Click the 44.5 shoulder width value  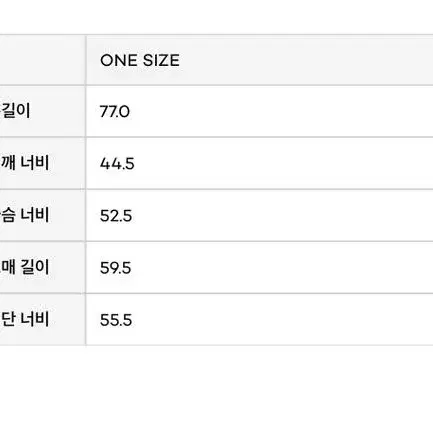coord(117,164)
